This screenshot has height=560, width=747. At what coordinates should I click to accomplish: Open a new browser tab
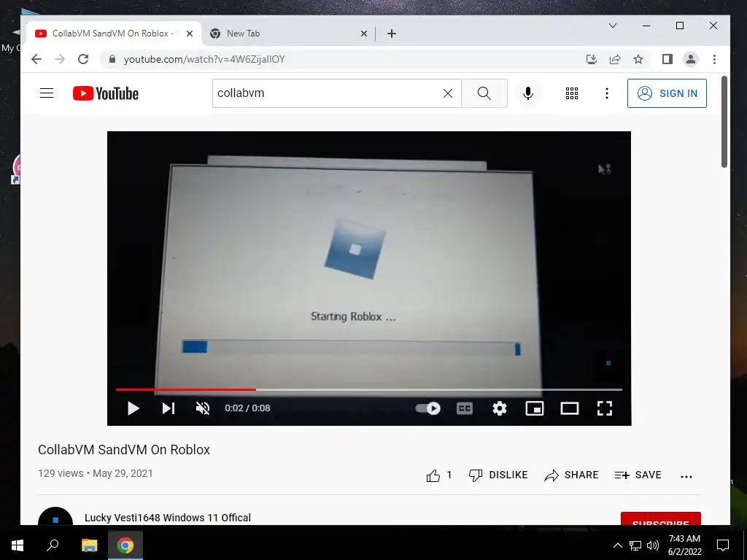(x=392, y=34)
